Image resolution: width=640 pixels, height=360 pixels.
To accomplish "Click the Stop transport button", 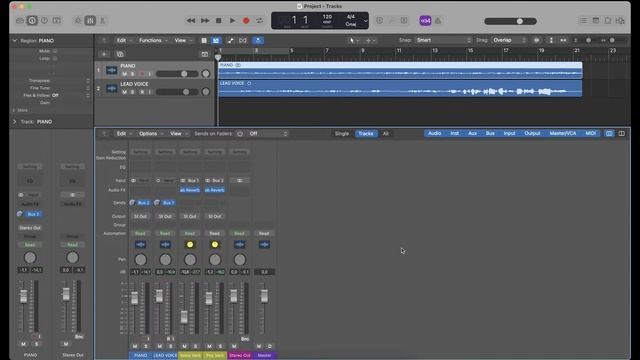I will click(x=219, y=20).
